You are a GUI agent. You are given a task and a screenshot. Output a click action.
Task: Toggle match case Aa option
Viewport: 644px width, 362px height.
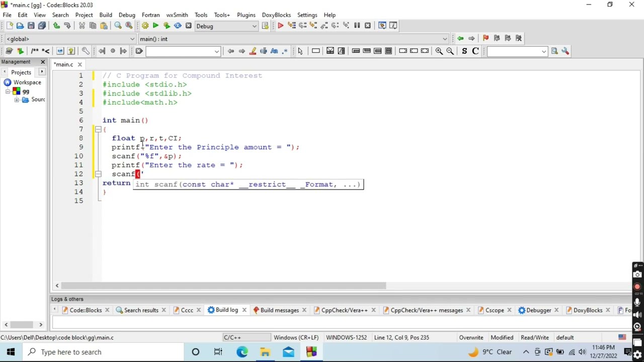(274, 51)
